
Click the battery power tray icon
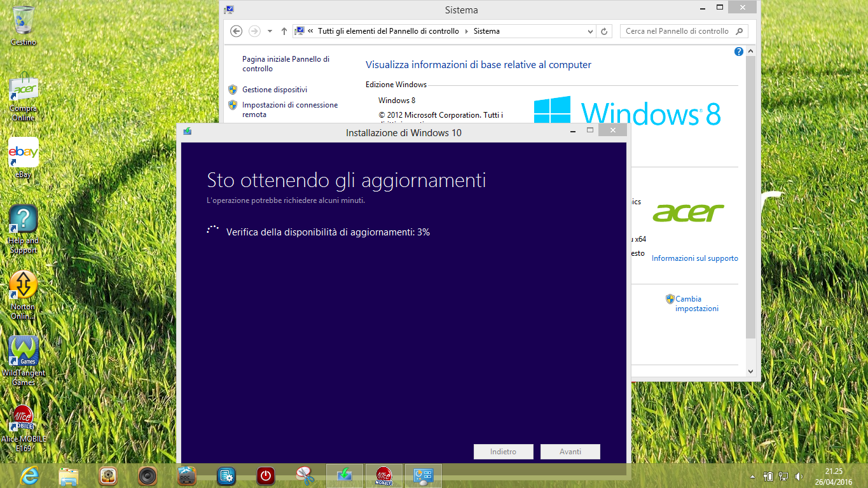pyautogui.click(x=768, y=476)
